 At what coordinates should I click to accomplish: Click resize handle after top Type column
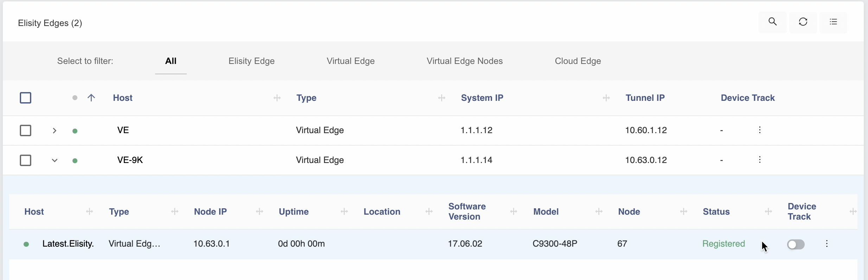pyautogui.click(x=442, y=98)
